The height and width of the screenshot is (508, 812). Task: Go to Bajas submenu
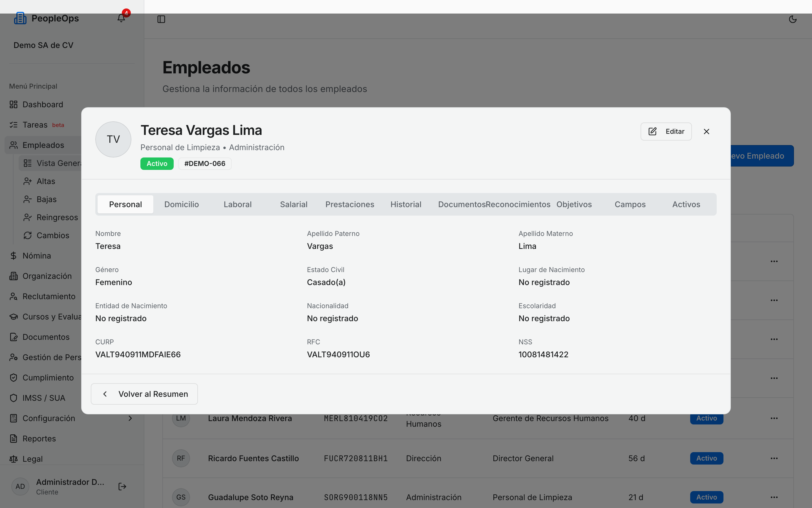47,199
